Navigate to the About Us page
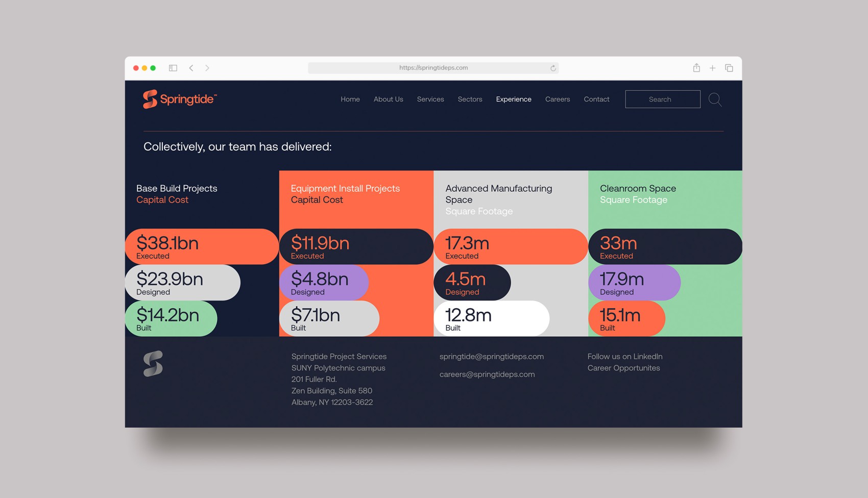The image size is (868, 498). (x=388, y=99)
